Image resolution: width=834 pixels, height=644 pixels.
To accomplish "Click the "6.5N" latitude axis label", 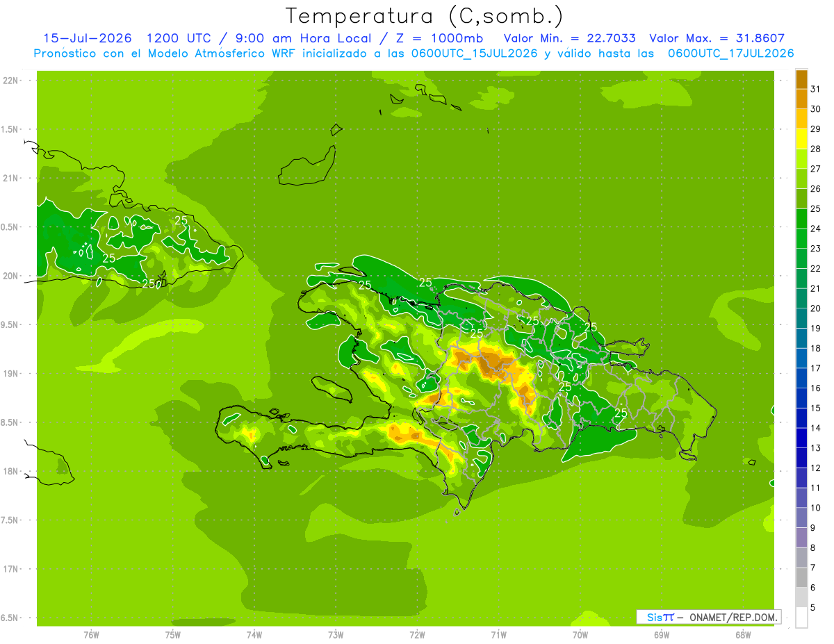I will point(10,618).
